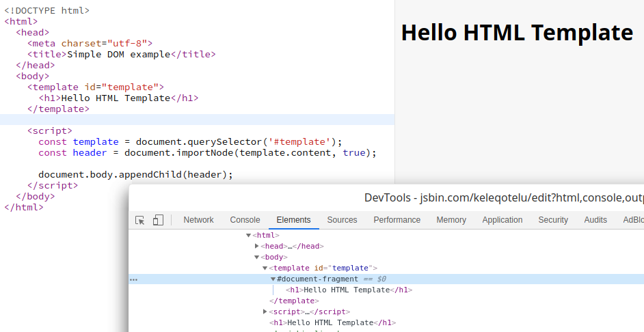Expand the head node in the DOM tree

click(256, 246)
